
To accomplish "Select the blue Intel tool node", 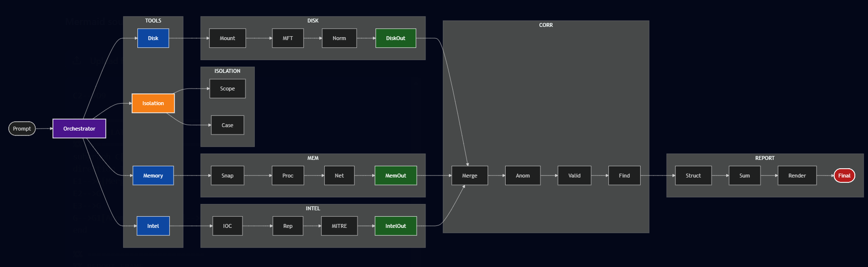I will (x=153, y=226).
